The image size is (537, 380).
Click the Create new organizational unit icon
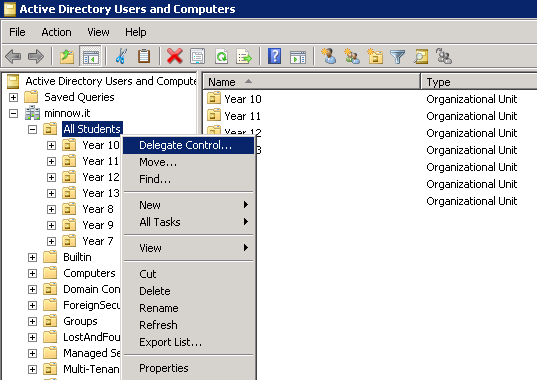coord(375,56)
